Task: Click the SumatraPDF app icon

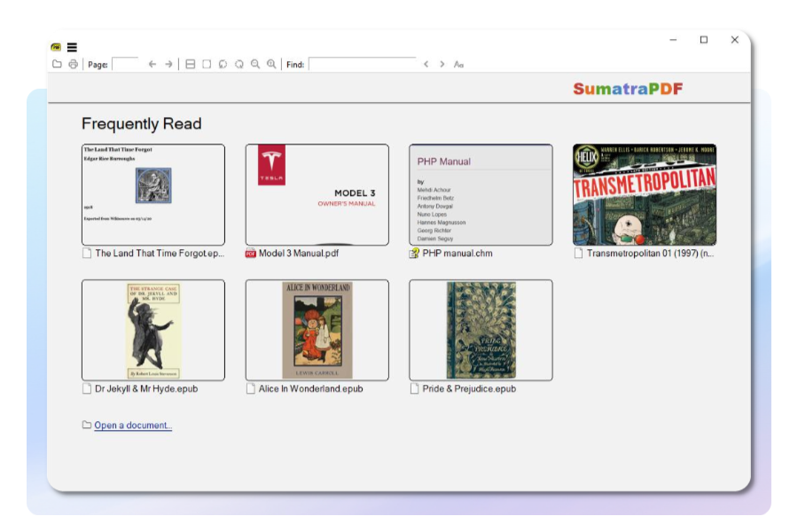Action: (x=56, y=47)
